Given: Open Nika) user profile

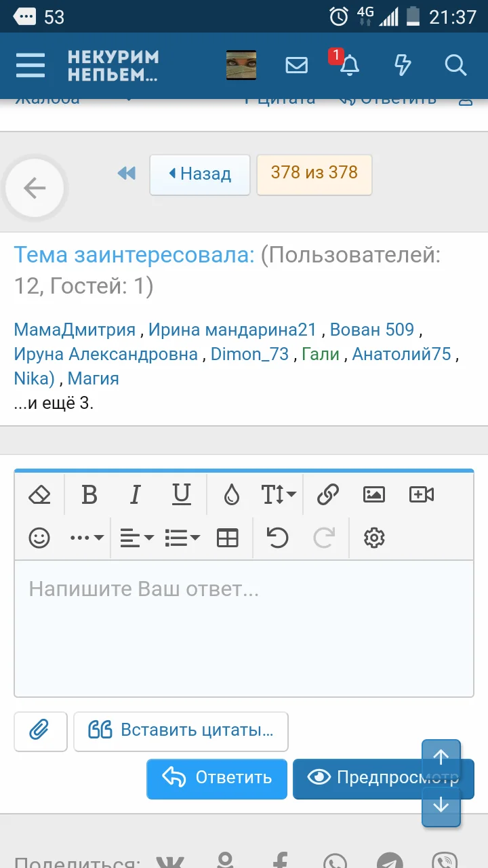Looking at the screenshot, I should click(x=35, y=378).
